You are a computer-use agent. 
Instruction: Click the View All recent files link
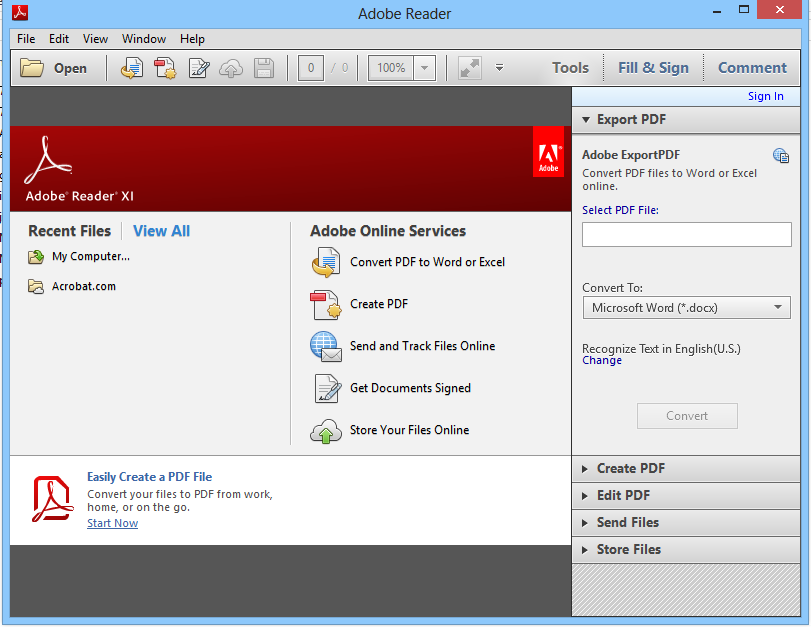tap(161, 231)
